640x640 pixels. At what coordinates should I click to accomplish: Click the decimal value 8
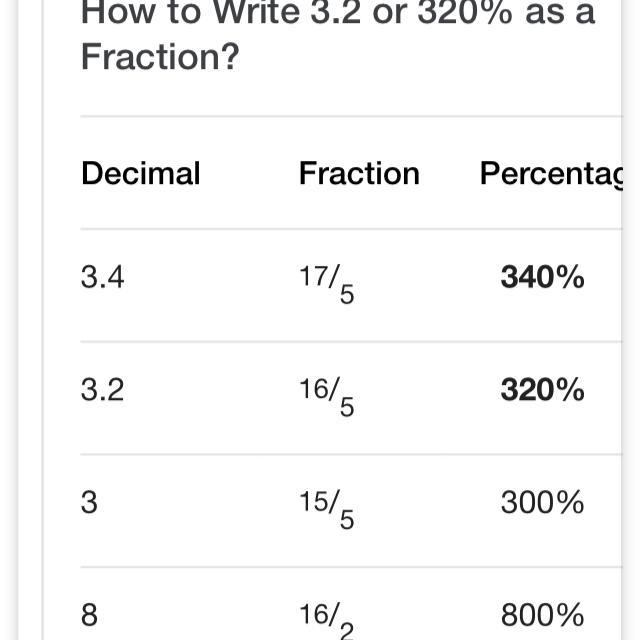89,615
